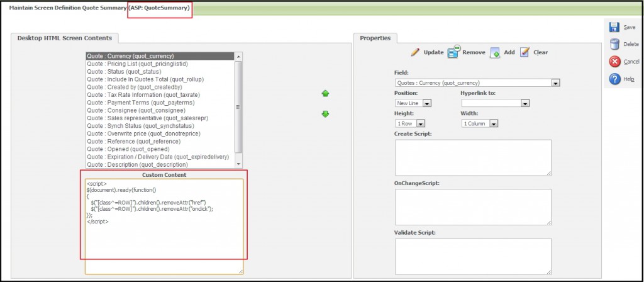
Task: Select Quote : Payment Terms (quot_payterms)
Action: click(160, 103)
